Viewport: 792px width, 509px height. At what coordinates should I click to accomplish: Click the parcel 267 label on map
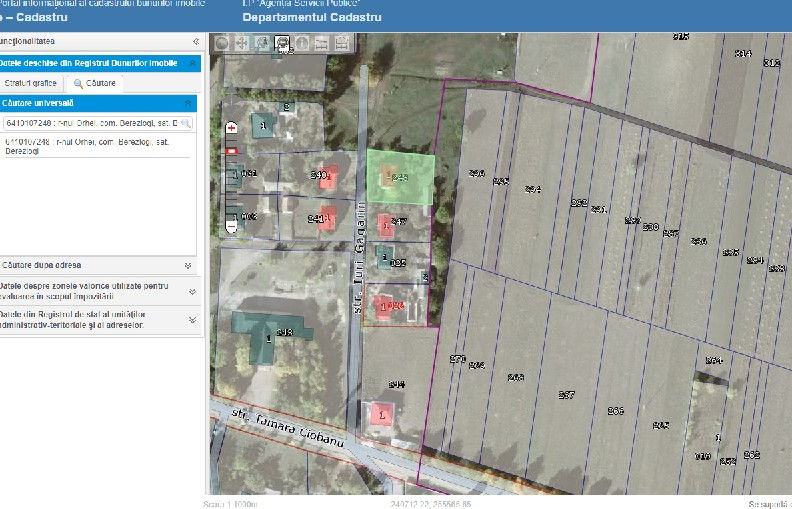(567, 395)
